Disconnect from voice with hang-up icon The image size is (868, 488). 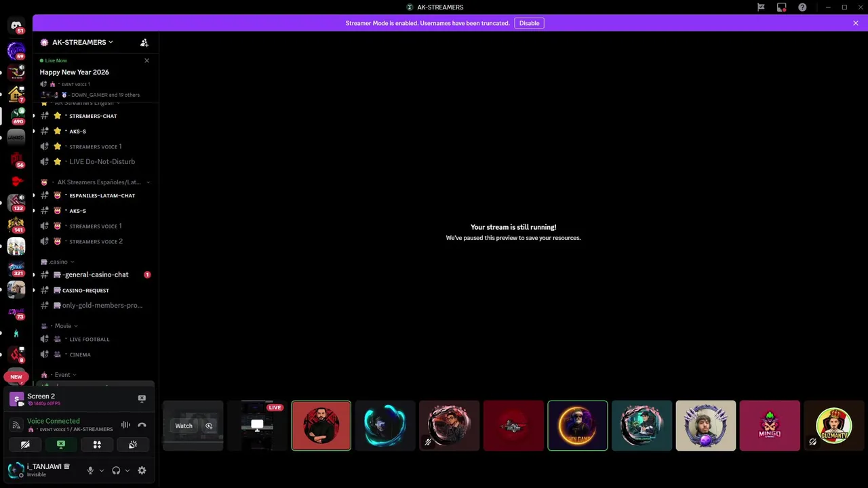pos(142,425)
